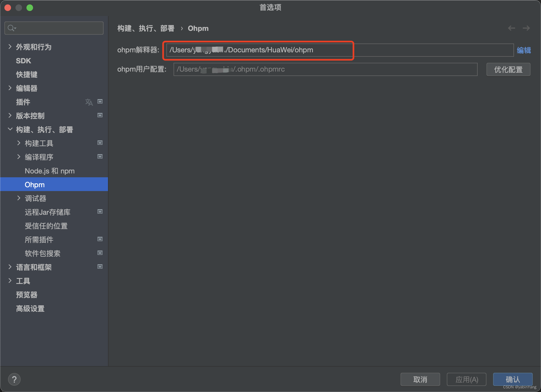Collapse the 构建、执行、部署 section
This screenshot has height=392, width=541.
[x=10, y=129]
